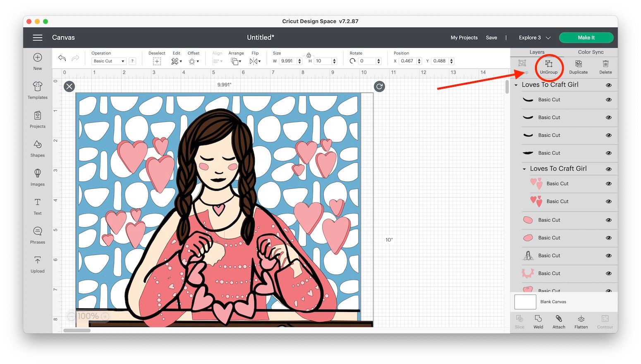641x364 pixels.
Task: Open the hamburger main menu
Action: pyautogui.click(x=38, y=38)
